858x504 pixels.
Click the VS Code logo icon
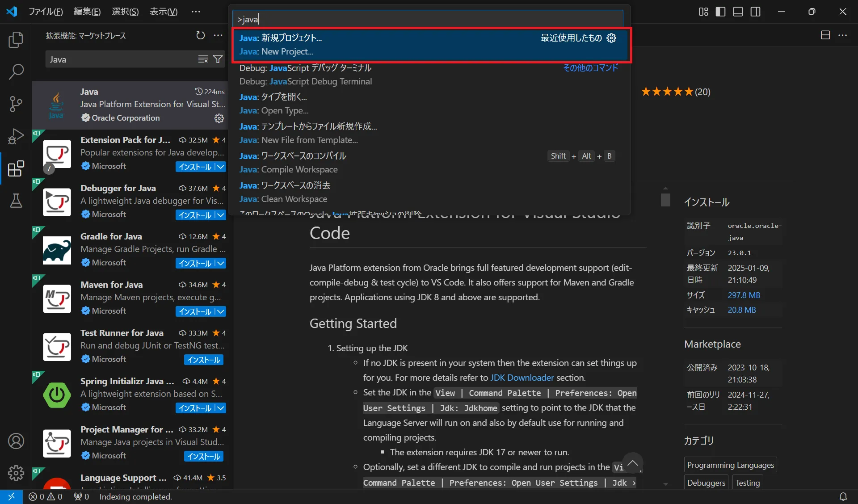pyautogui.click(x=12, y=12)
